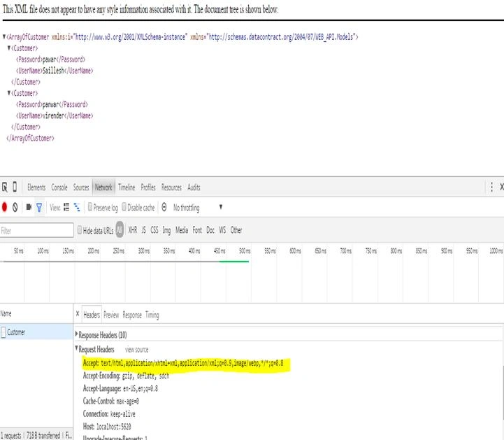Click the view source link
This screenshot has height=440, width=504.
[136, 350]
